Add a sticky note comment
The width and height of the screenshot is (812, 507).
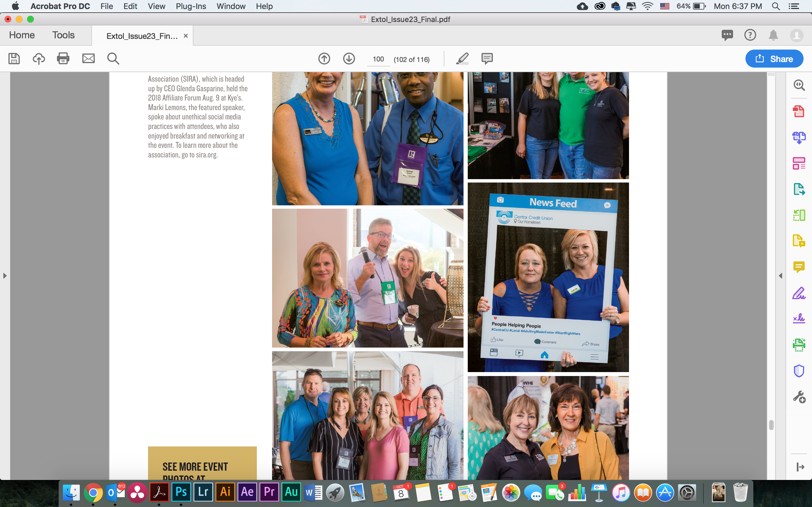point(487,59)
